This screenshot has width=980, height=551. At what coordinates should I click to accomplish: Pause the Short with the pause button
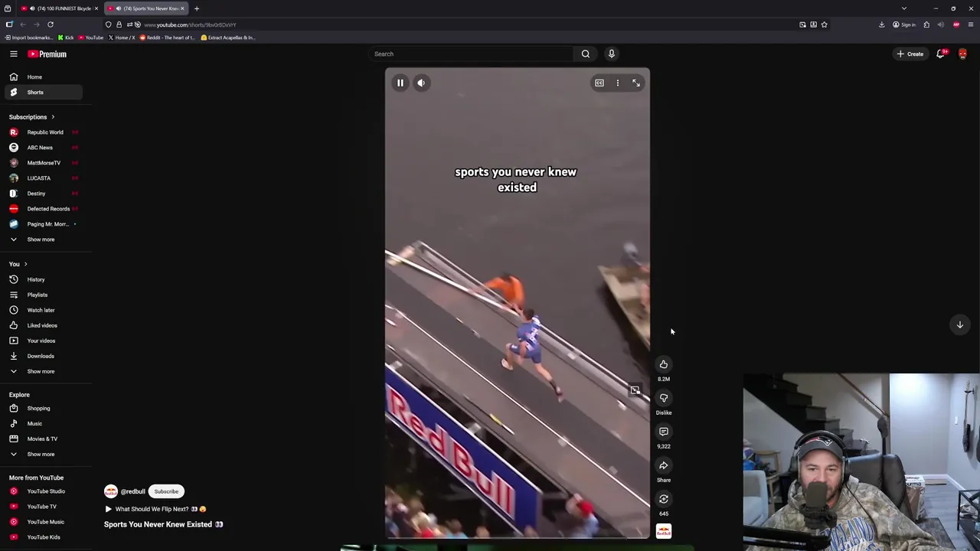(400, 83)
